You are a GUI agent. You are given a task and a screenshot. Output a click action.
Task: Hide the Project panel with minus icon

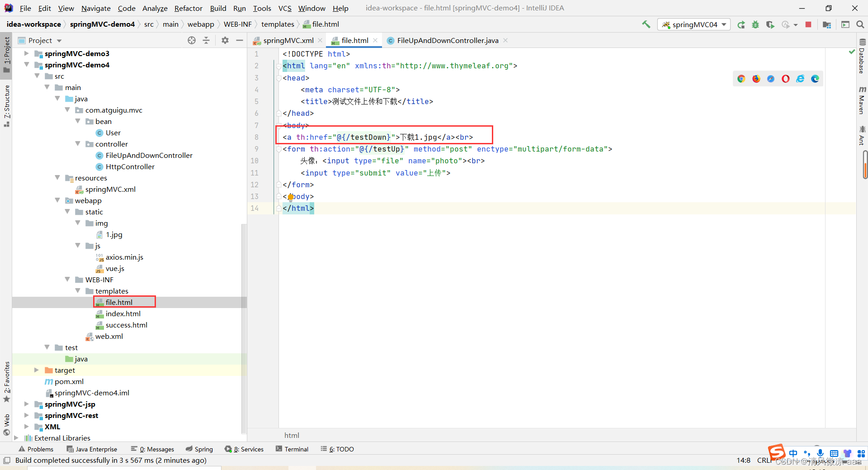(240, 40)
